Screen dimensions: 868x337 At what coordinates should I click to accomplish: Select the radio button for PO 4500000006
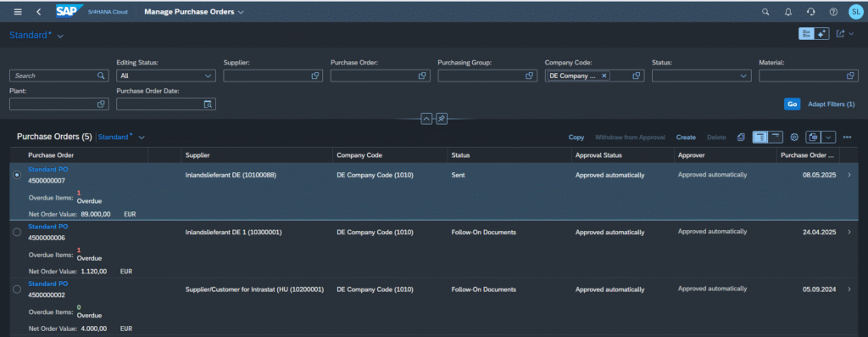(17, 233)
